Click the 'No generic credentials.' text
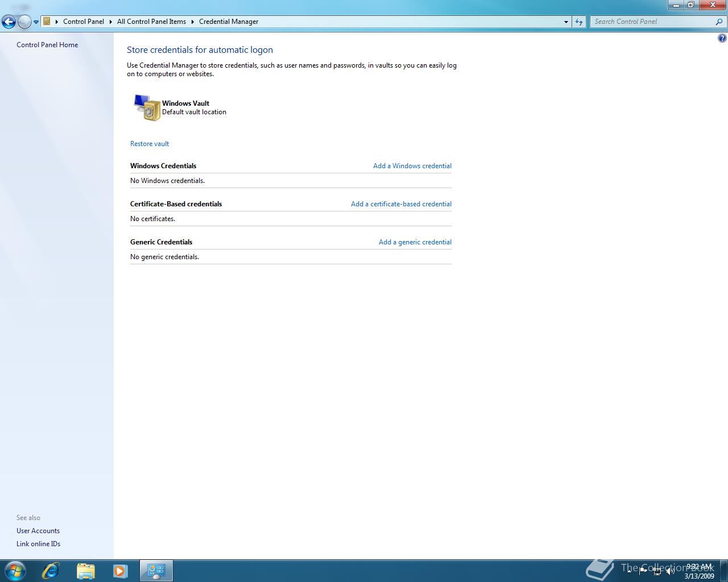The image size is (728, 582). coord(164,257)
